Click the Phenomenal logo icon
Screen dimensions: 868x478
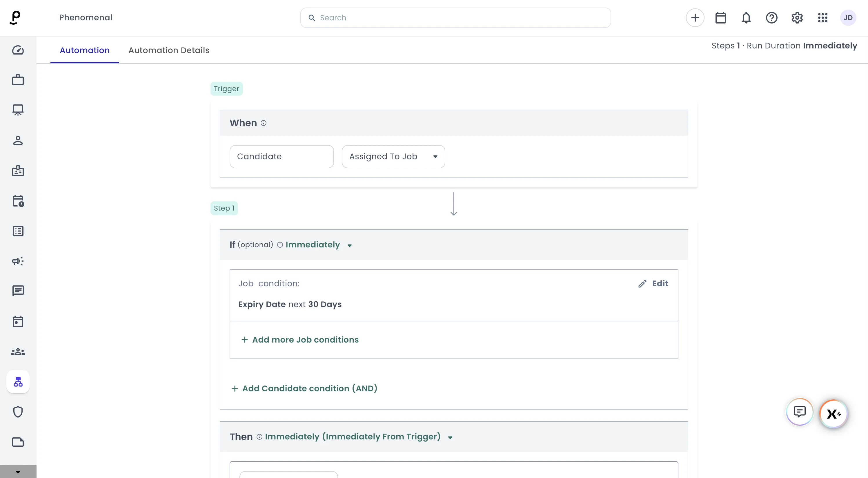[15, 17]
